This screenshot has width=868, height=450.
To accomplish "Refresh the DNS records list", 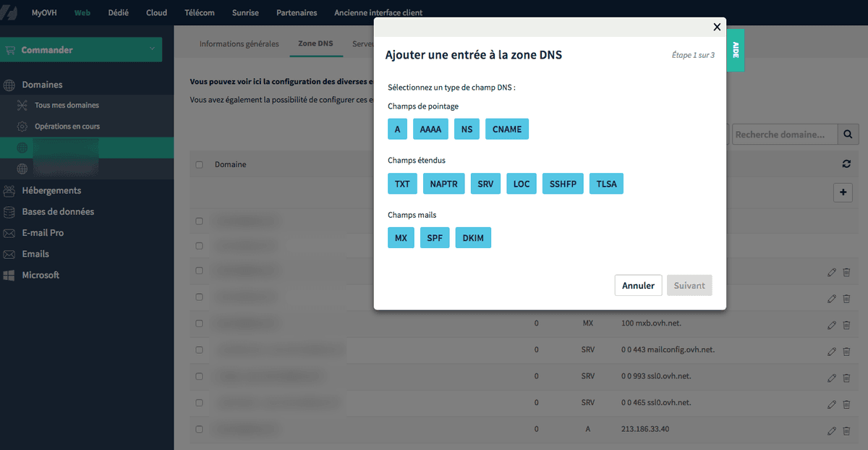I will tap(846, 164).
